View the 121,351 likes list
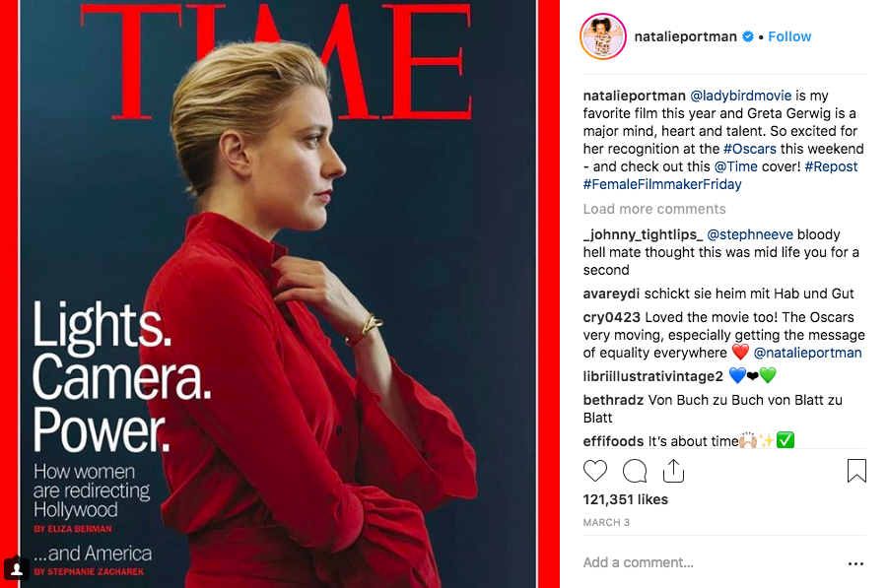 [x=625, y=499]
